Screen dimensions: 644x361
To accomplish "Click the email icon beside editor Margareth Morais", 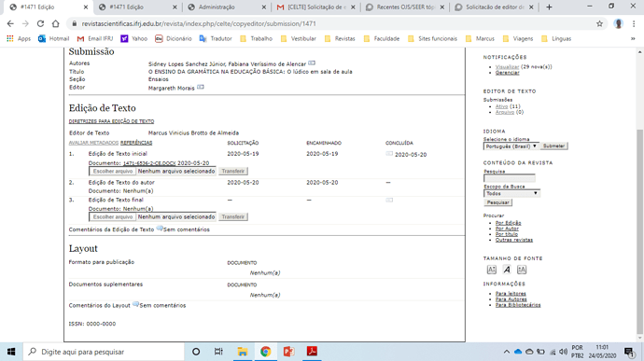I will (x=201, y=87).
